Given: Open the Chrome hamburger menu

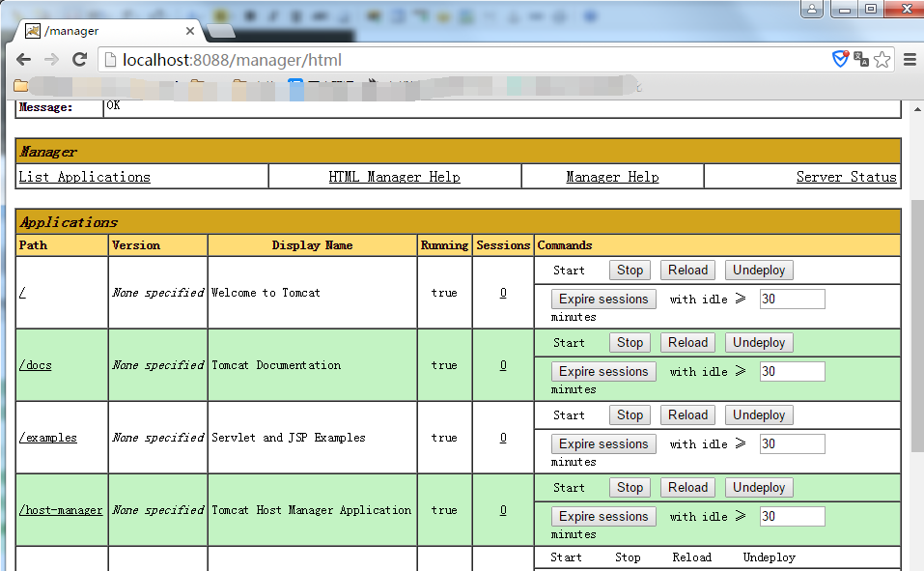Looking at the screenshot, I should click(910, 60).
